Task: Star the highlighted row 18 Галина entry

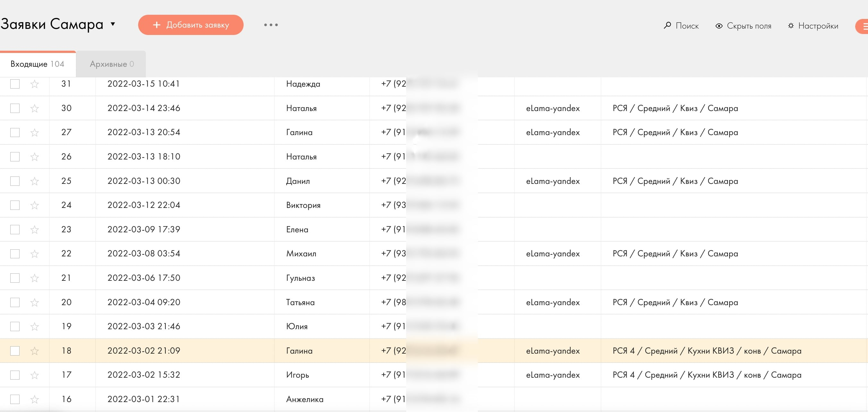Action: (34, 351)
